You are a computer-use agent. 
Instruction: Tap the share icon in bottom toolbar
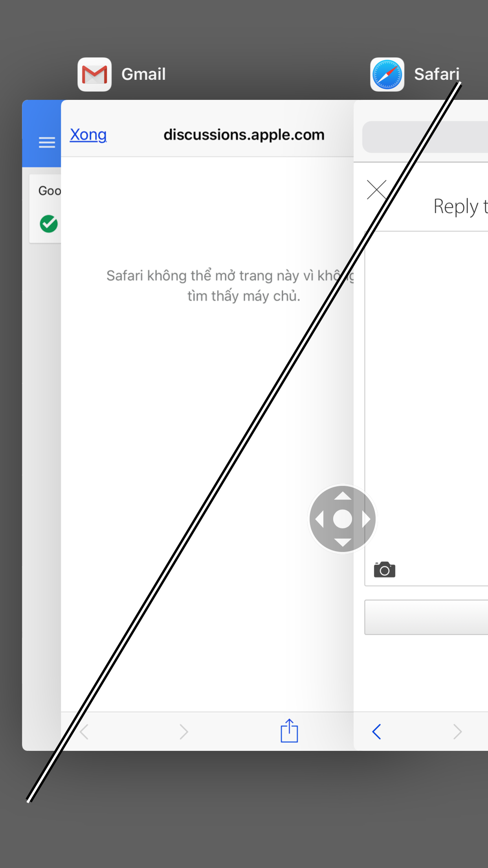point(289,731)
